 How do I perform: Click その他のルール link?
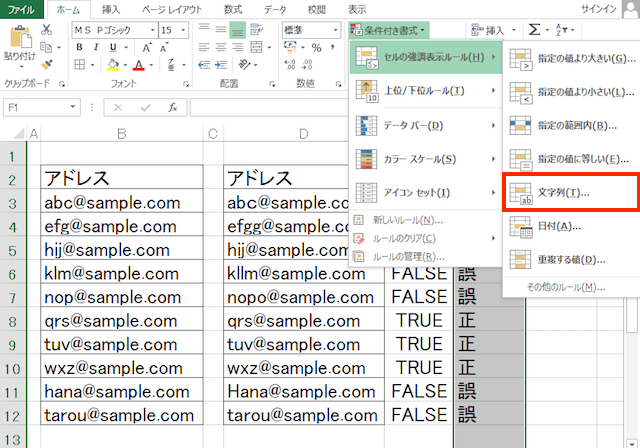point(566,288)
